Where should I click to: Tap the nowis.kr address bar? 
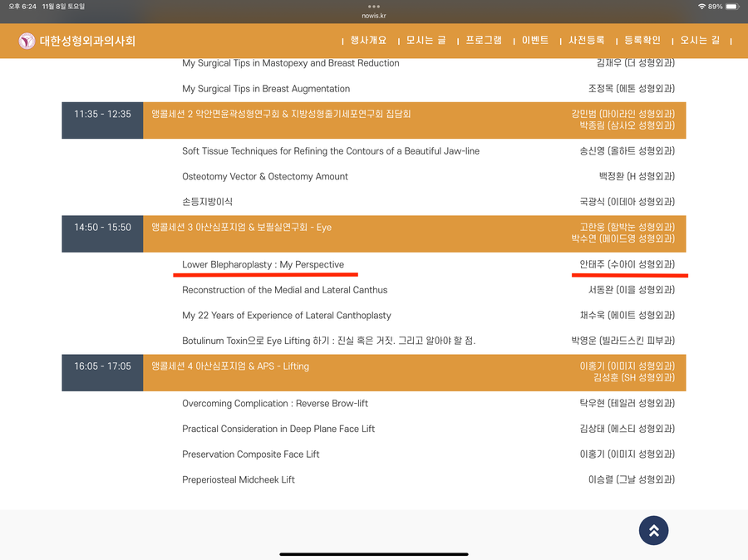point(374,16)
